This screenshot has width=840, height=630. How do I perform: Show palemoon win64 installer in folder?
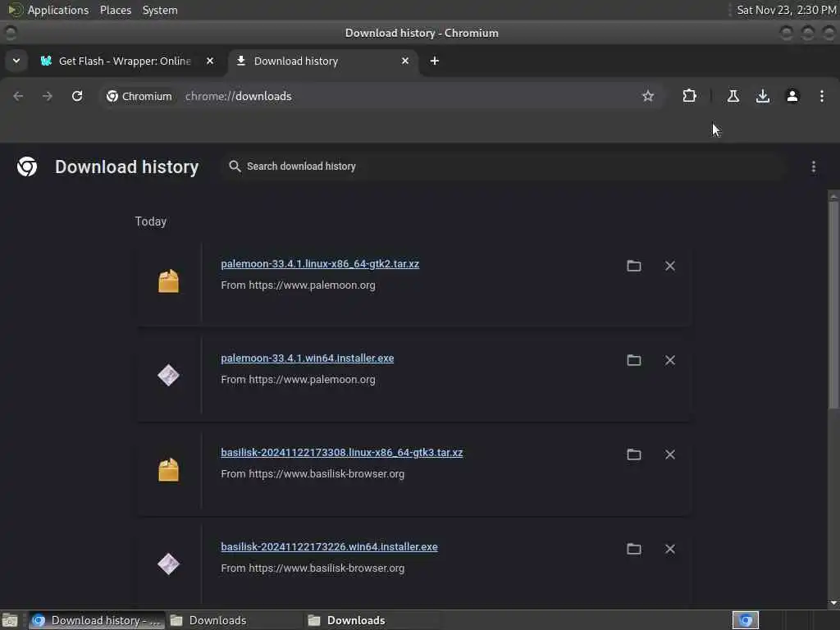coord(634,360)
